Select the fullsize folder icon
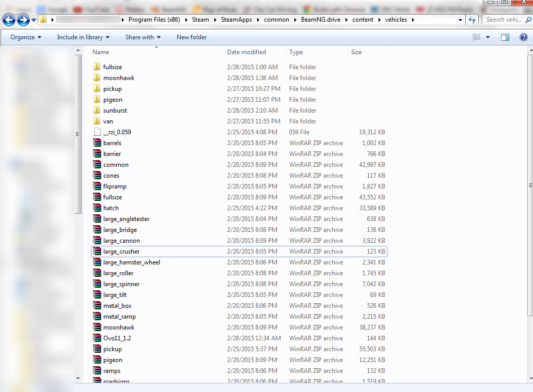 (97, 67)
